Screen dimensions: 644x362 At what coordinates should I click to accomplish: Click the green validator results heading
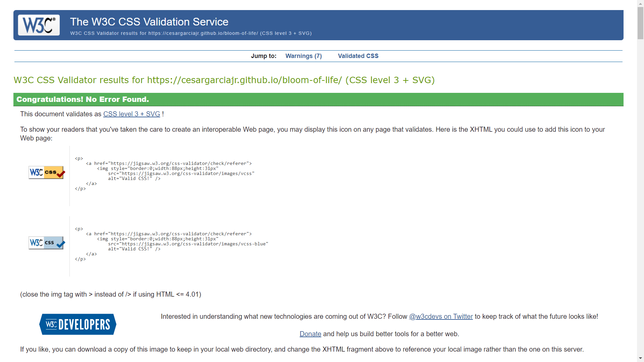tap(224, 80)
